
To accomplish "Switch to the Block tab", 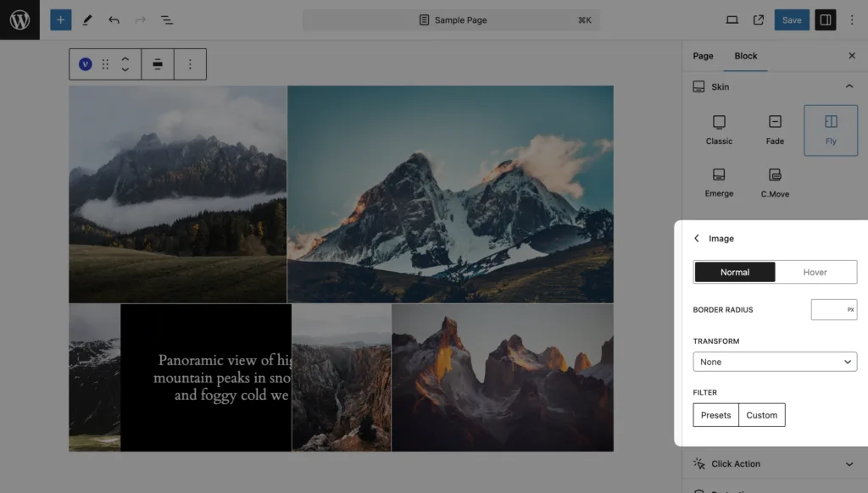I will tap(746, 56).
